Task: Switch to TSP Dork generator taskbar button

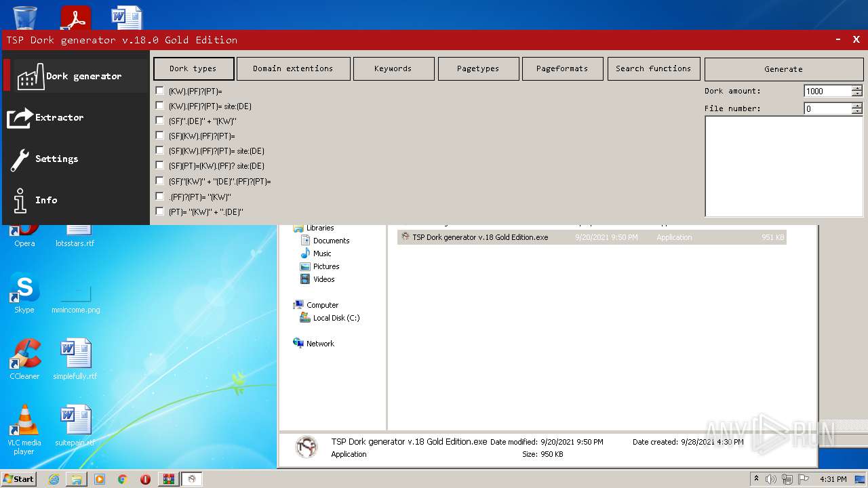Action: pos(192,479)
